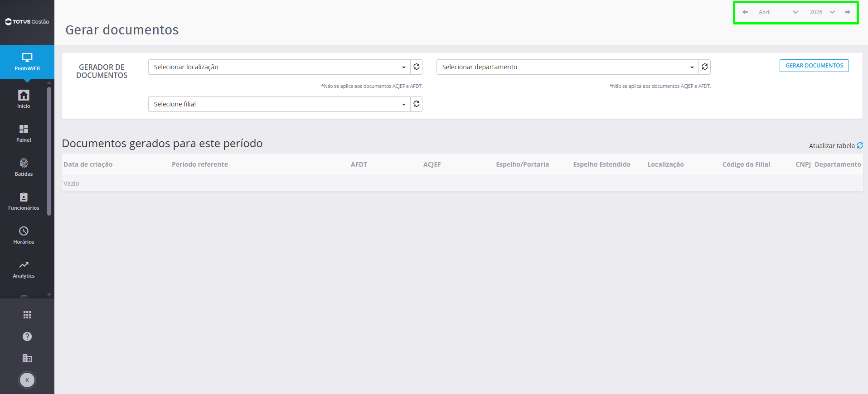
Task: Open the apps grid icon
Action: 27,315
